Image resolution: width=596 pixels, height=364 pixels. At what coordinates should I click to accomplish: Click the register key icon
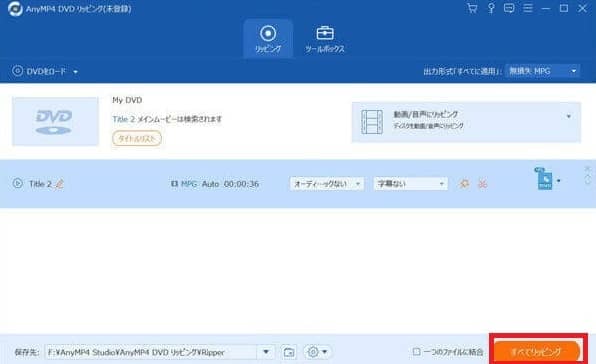pos(491,8)
